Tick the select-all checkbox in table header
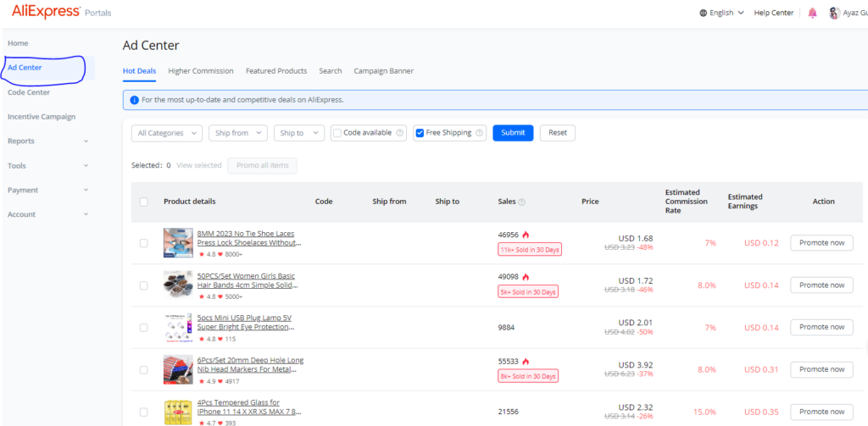The height and width of the screenshot is (426, 868). [x=144, y=202]
